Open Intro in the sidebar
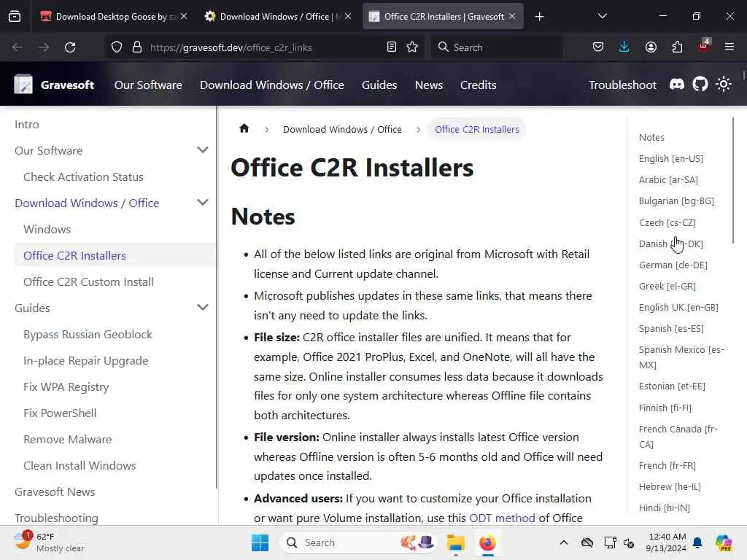 pos(27,124)
